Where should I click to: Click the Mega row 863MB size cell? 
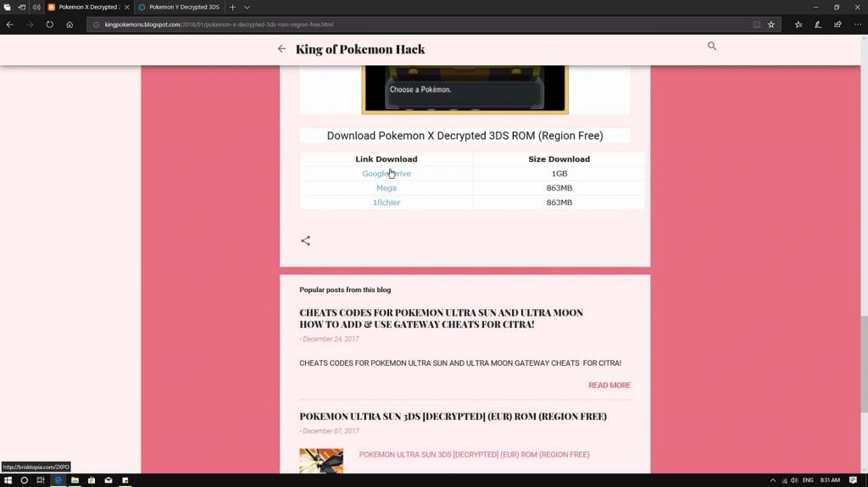click(559, 188)
